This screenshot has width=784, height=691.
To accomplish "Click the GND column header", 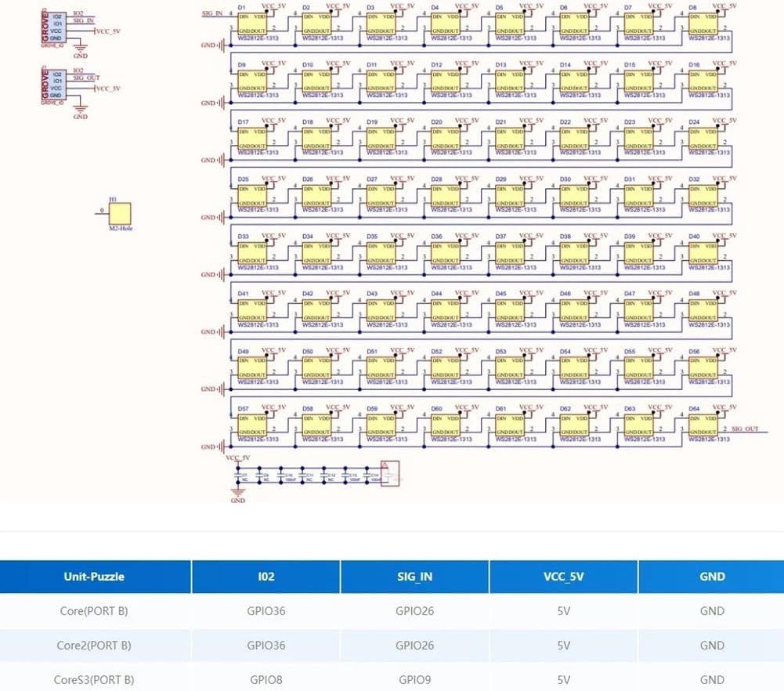I will point(711,577).
